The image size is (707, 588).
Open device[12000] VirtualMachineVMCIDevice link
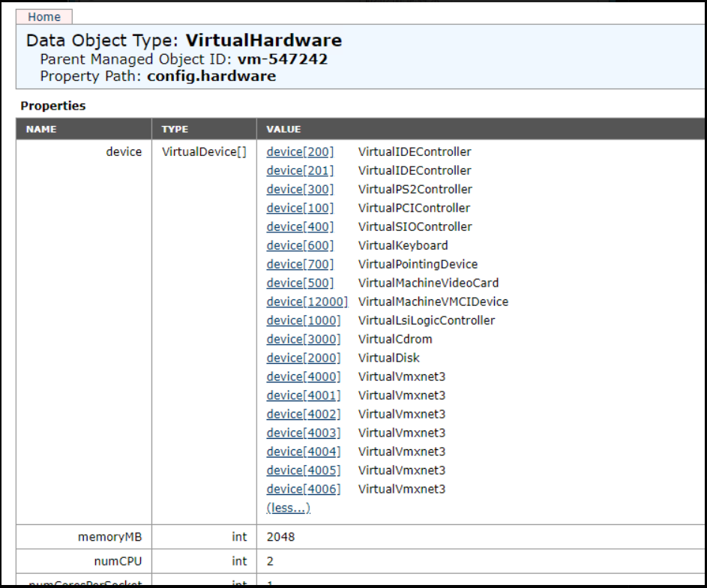coord(303,301)
